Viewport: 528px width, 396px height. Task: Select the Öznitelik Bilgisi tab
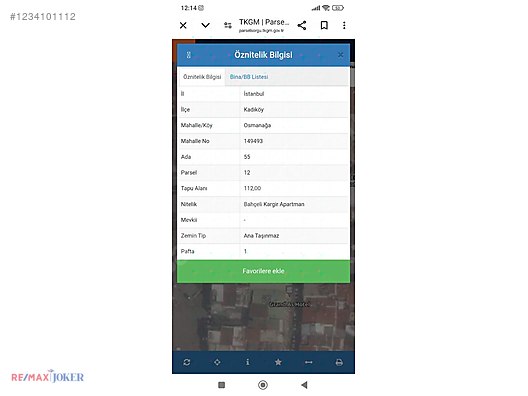coord(202,77)
